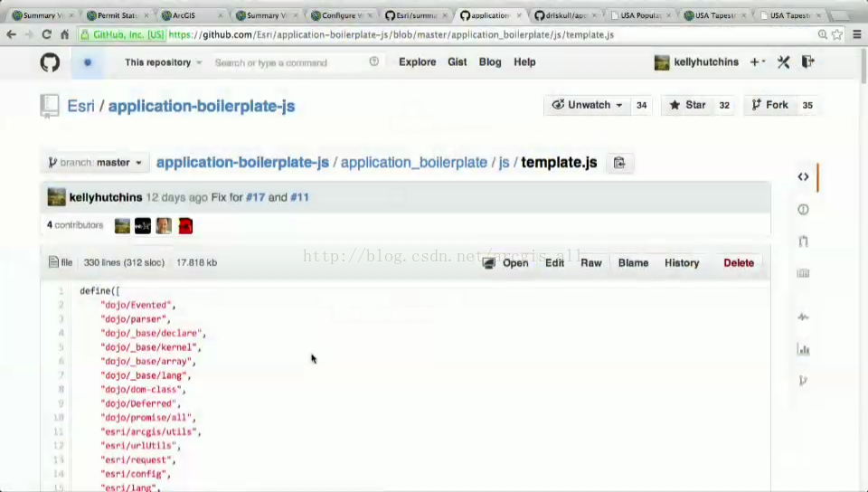Open Explore in GitHub header
Screen dimensions: 868x492
418,62
